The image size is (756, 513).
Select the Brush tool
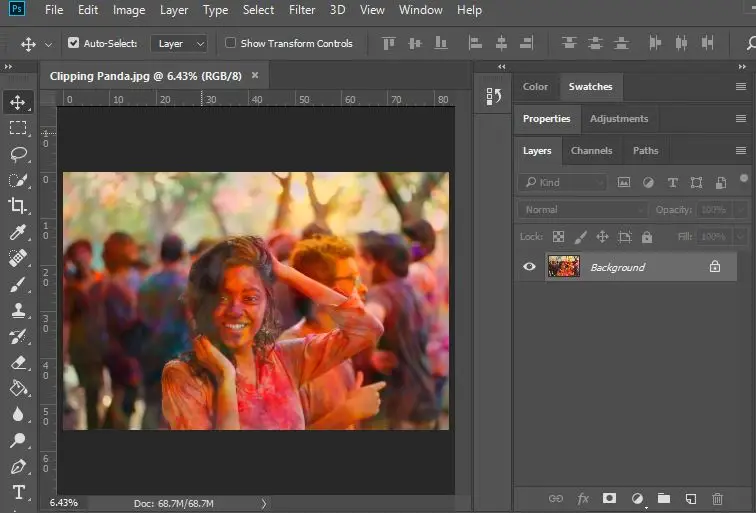[18, 284]
